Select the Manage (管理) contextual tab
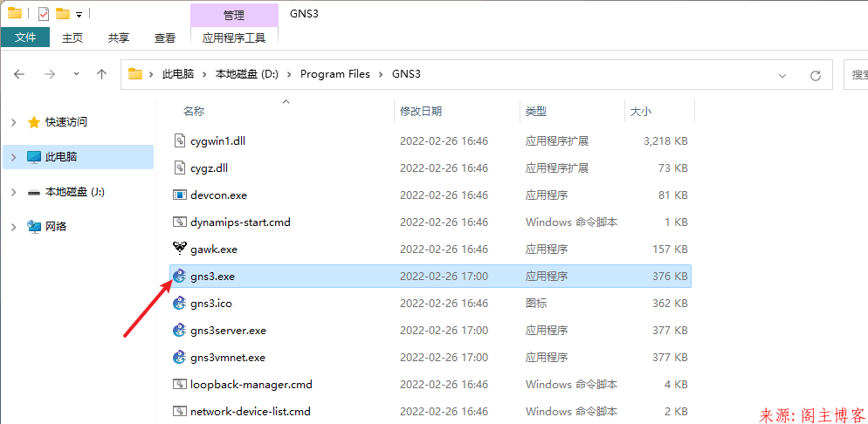868x424 pixels. [x=234, y=15]
